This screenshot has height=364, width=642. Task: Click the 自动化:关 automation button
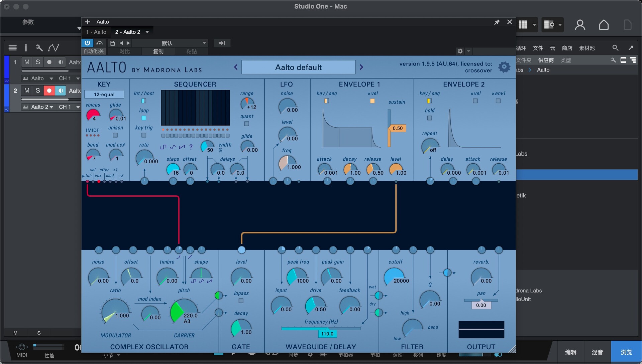(x=94, y=51)
